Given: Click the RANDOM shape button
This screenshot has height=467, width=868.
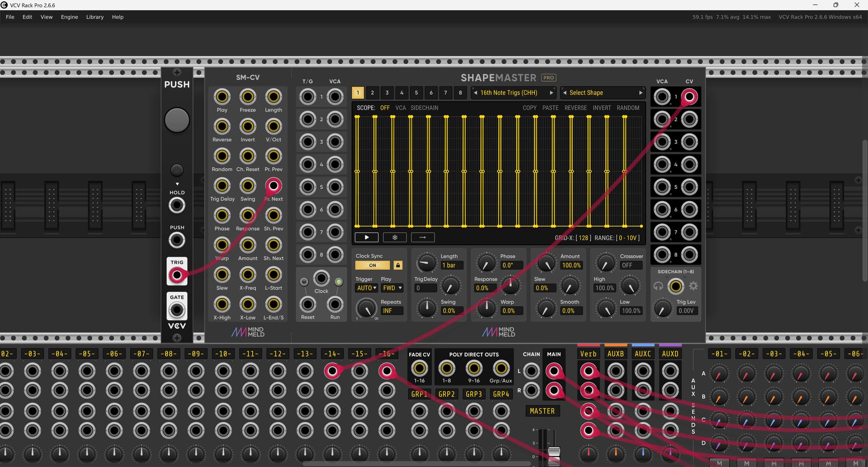Looking at the screenshot, I should 627,108.
